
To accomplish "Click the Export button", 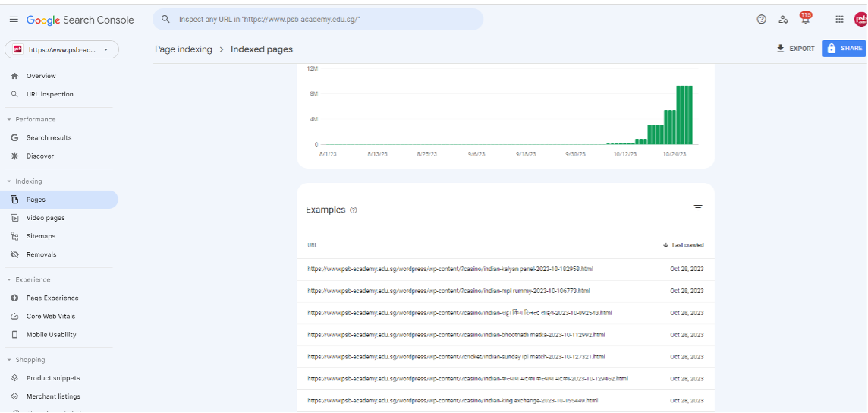I will click(x=795, y=49).
